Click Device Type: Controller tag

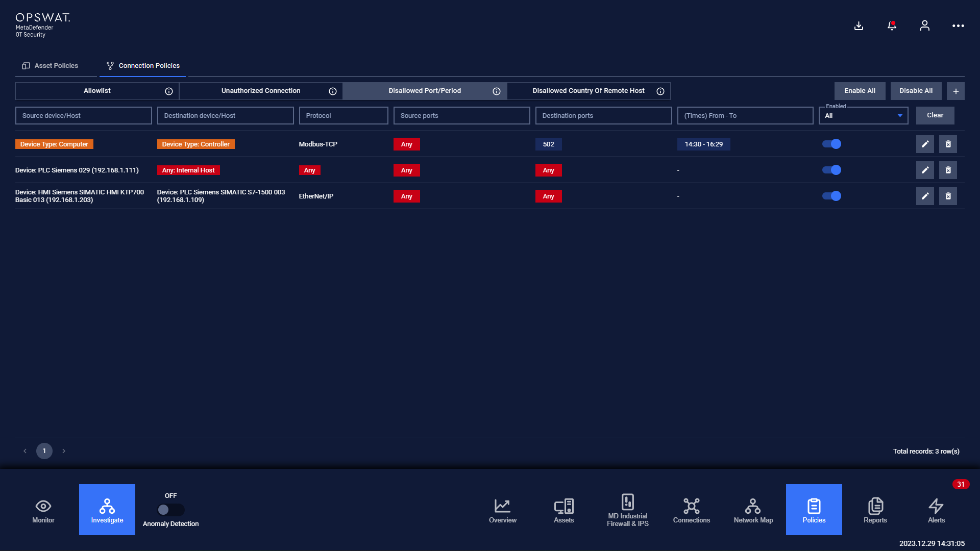(x=195, y=144)
